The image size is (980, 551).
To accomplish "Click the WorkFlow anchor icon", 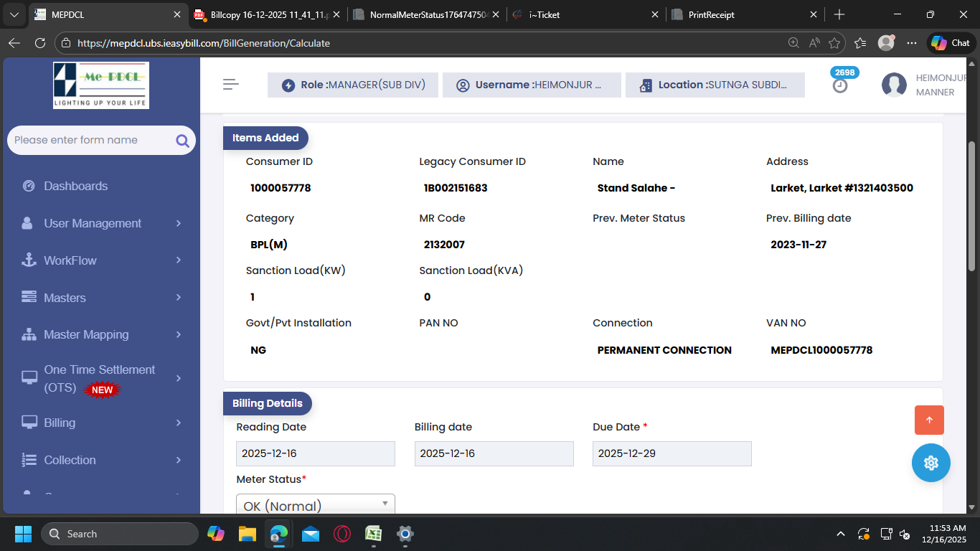I will point(29,260).
